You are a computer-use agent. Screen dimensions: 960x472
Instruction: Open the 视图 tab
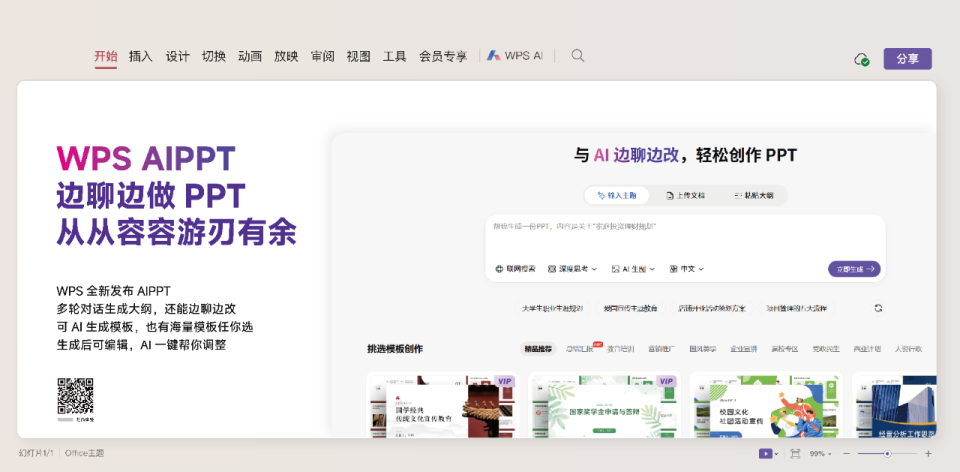point(358,56)
